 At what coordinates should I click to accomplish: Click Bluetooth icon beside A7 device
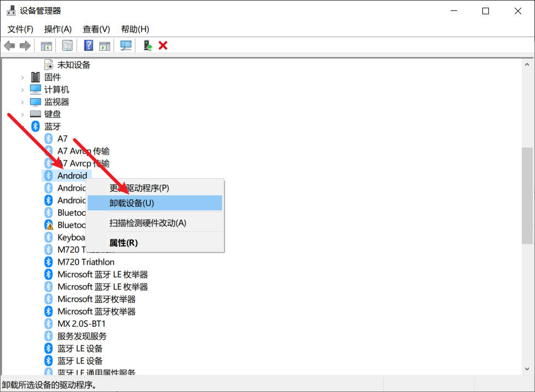pyautogui.click(x=48, y=139)
